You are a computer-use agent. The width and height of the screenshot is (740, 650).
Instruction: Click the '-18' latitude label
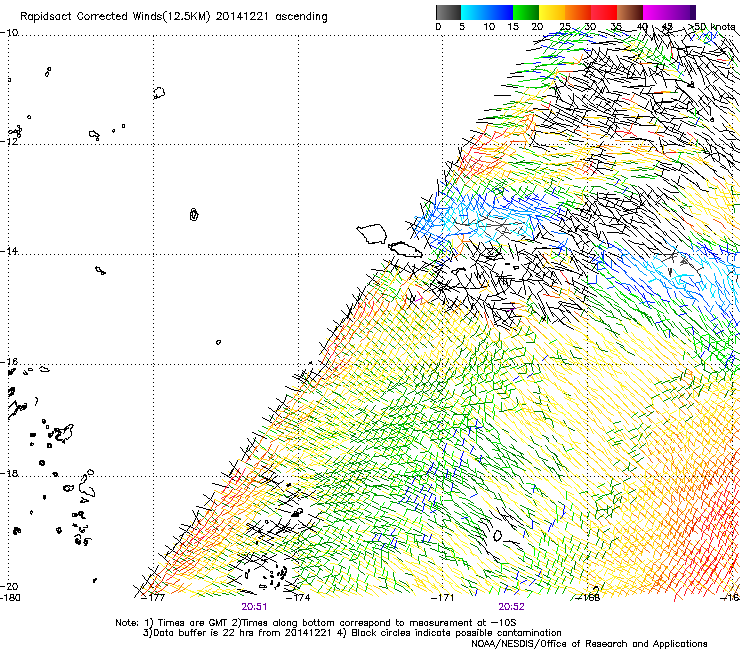click(9, 473)
